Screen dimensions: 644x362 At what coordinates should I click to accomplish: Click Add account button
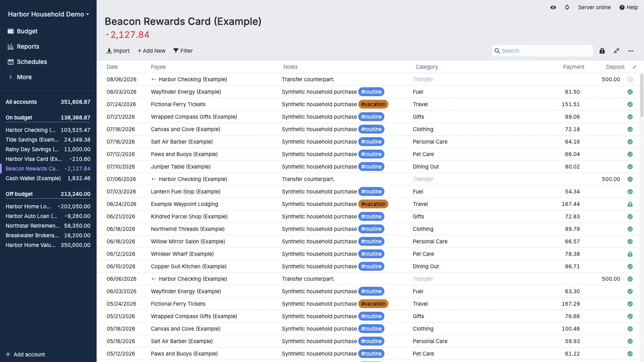(x=25, y=354)
